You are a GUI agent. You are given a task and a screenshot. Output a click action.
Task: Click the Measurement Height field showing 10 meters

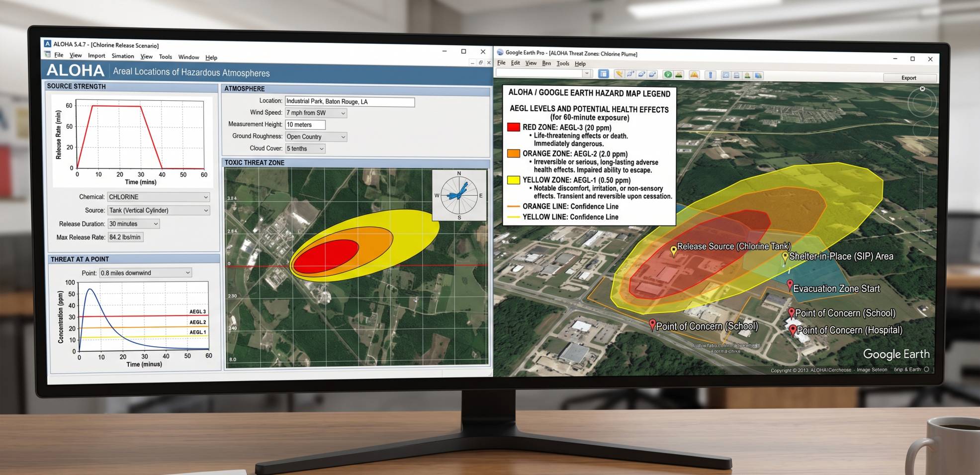(305, 125)
